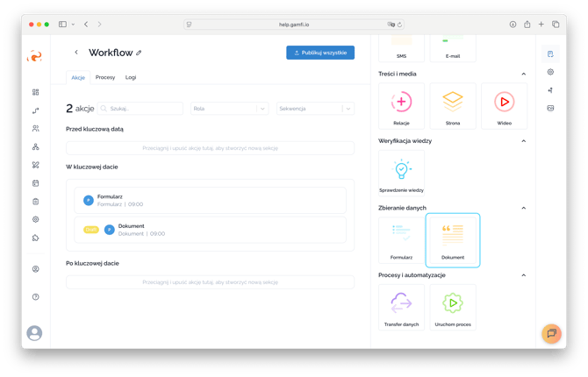Select the Strona action tile
The height and width of the screenshot is (377, 588).
453,106
